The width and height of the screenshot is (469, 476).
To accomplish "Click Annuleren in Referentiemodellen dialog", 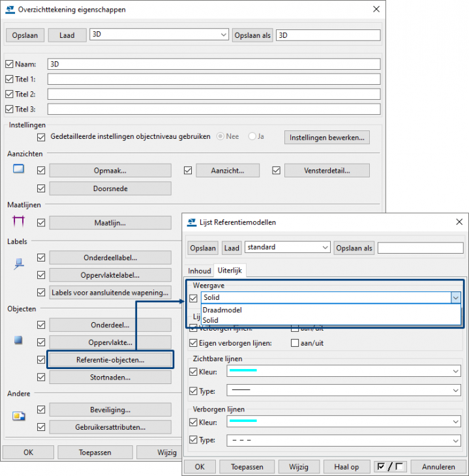I will [438, 467].
